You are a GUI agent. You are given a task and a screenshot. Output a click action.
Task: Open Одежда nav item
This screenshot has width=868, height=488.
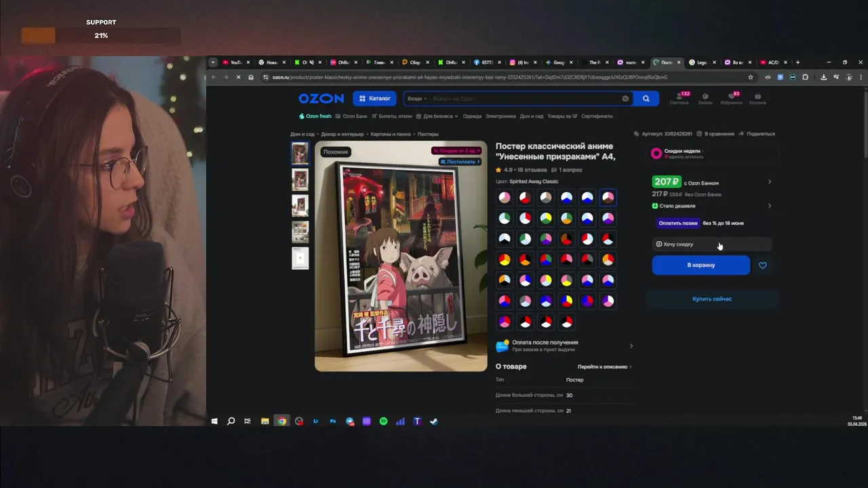coord(472,116)
